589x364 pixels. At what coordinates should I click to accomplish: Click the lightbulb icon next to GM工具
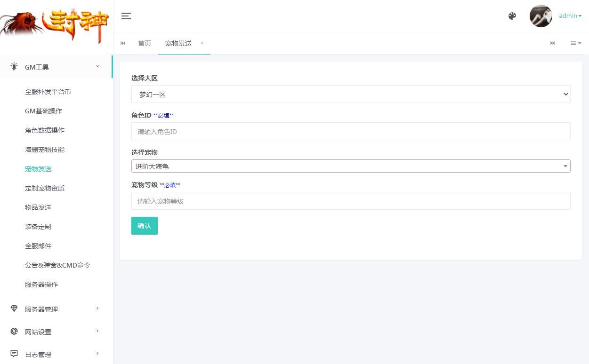(x=13, y=66)
